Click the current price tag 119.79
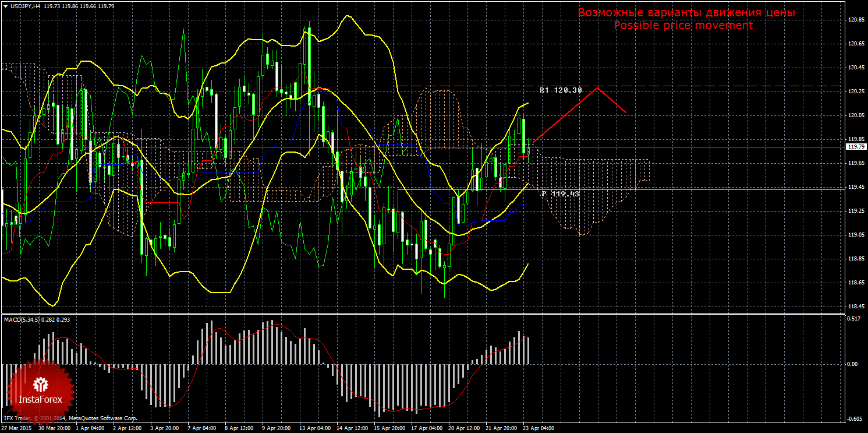 point(855,147)
